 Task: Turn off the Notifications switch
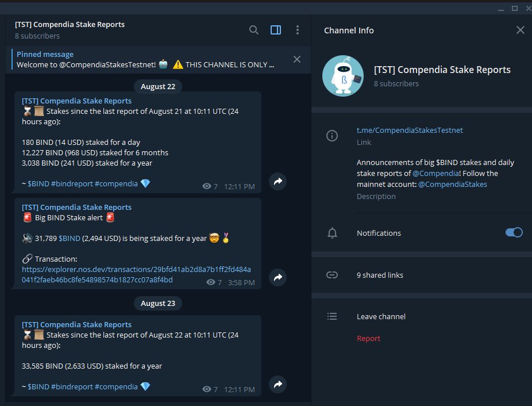pyautogui.click(x=514, y=232)
